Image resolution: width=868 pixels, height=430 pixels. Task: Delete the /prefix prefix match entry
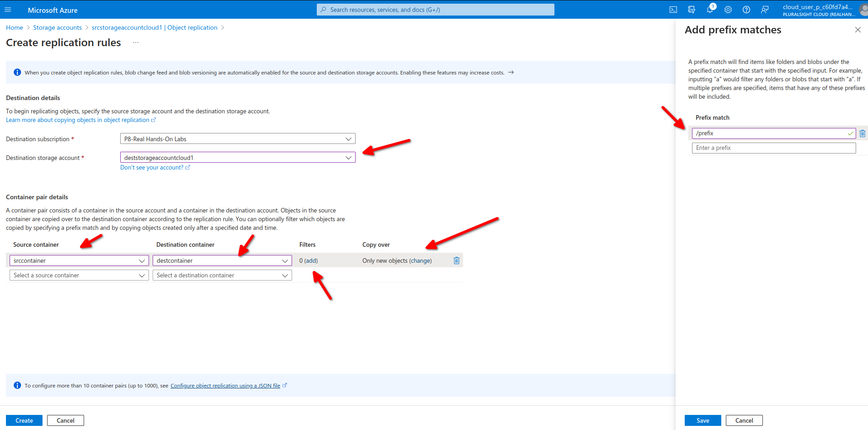[x=862, y=133]
